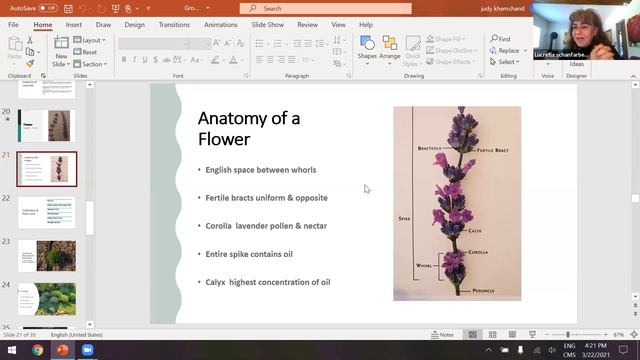Click the Find button
The height and width of the screenshot is (360, 640).
tap(500, 39)
